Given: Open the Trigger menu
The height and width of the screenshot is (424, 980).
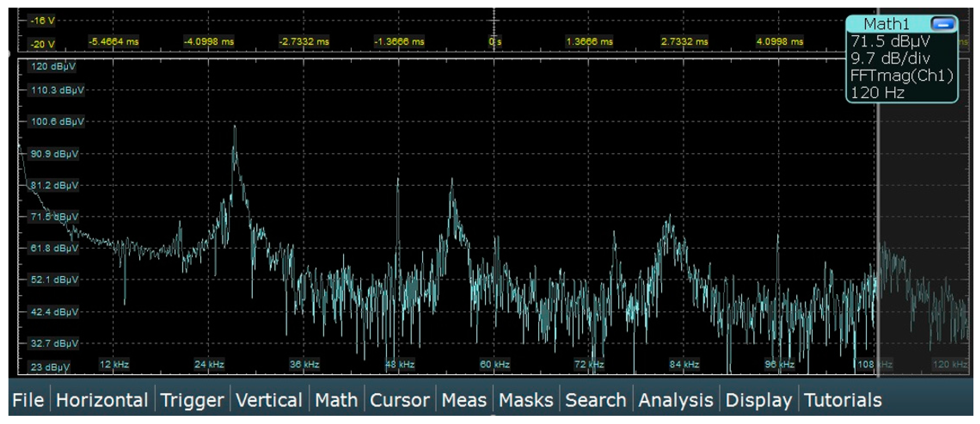Looking at the screenshot, I should point(192,400).
